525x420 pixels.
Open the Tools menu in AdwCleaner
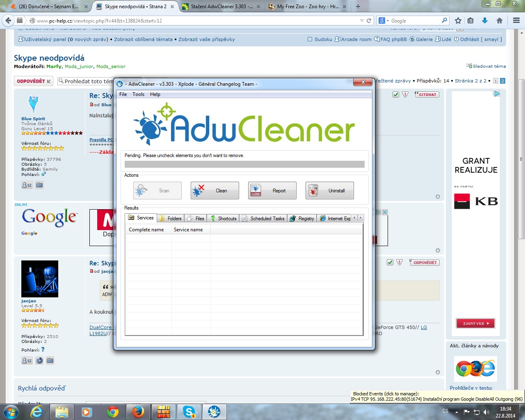[138, 94]
